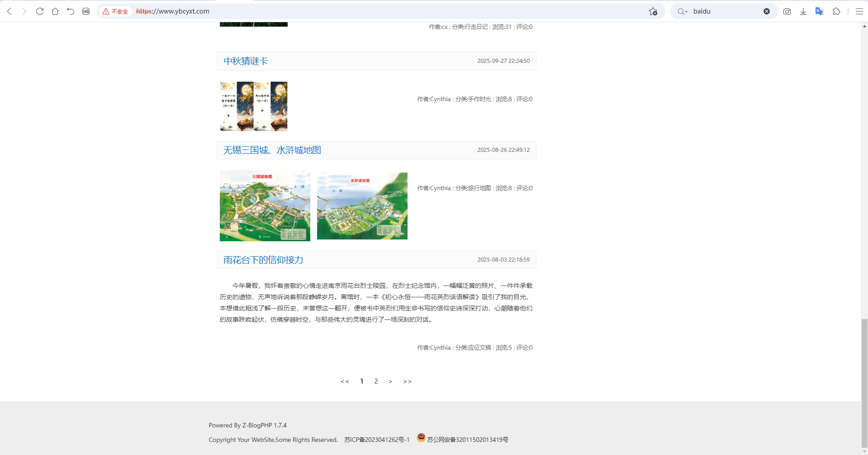Open the Google Translate extension icon

tap(819, 11)
